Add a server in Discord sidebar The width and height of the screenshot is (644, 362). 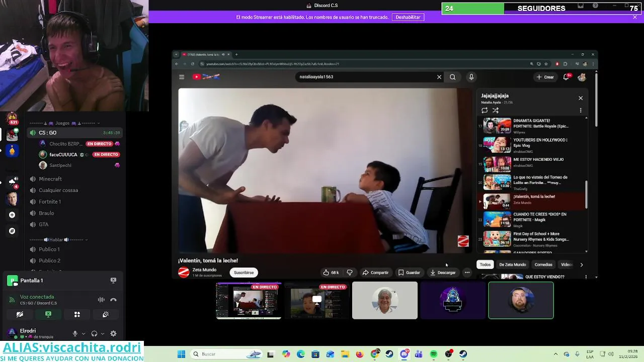12,215
